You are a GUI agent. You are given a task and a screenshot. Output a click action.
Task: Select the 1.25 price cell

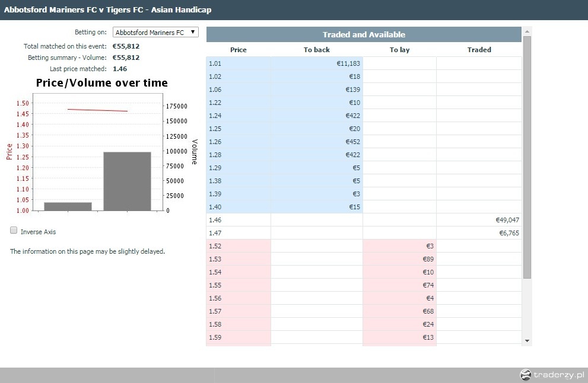(x=239, y=129)
